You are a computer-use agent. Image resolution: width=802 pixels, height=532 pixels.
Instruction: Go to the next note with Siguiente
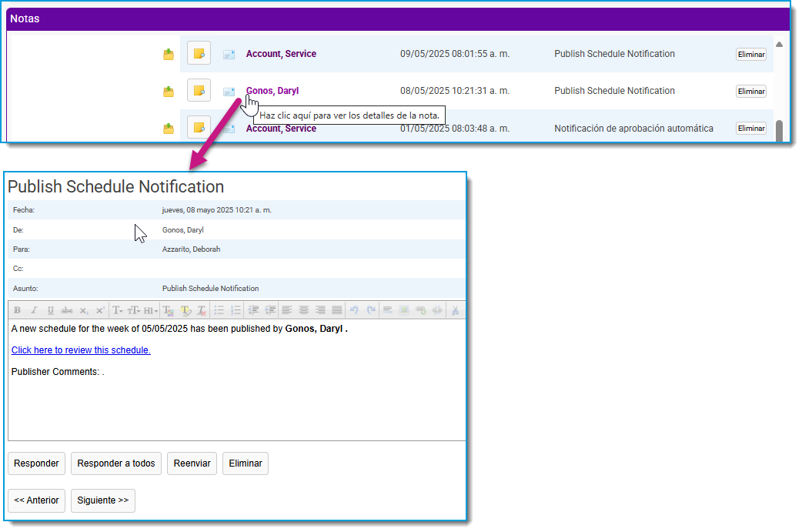(103, 500)
